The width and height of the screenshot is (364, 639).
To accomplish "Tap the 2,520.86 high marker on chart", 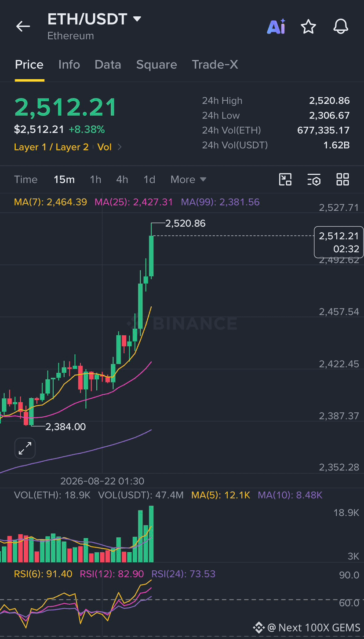I will (x=186, y=224).
